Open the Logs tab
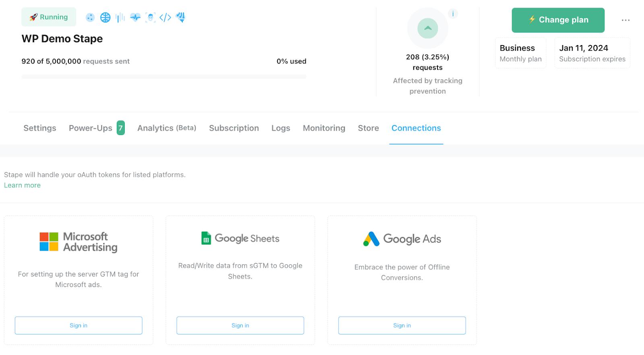 tap(281, 128)
